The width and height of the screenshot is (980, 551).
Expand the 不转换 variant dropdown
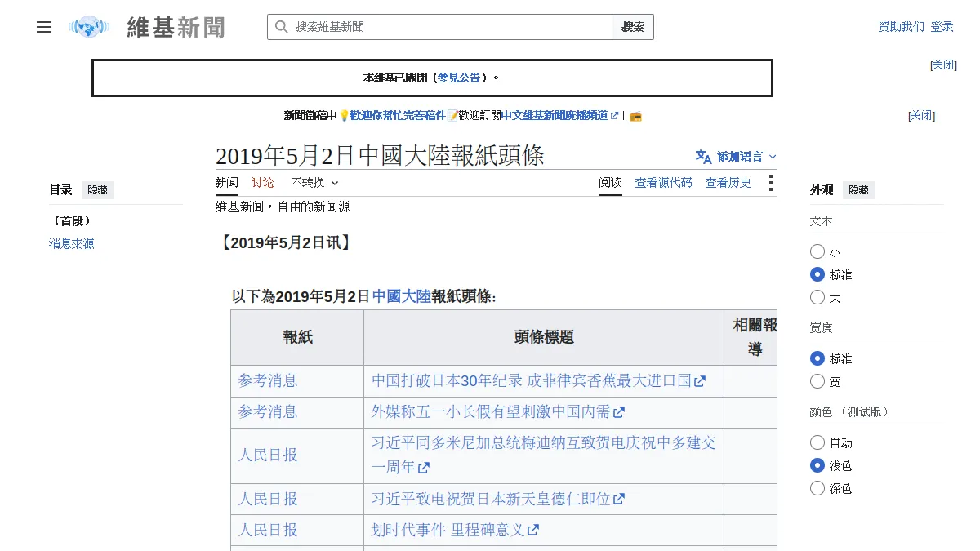314,183
